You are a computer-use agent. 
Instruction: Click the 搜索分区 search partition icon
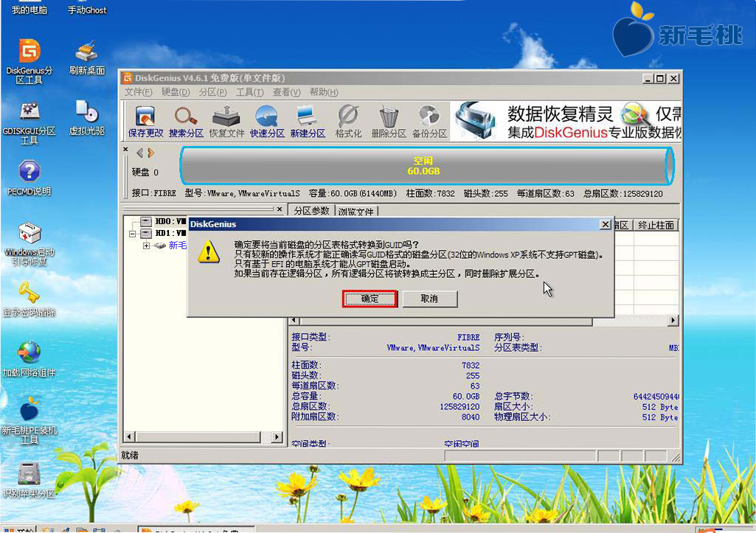pos(186,122)
